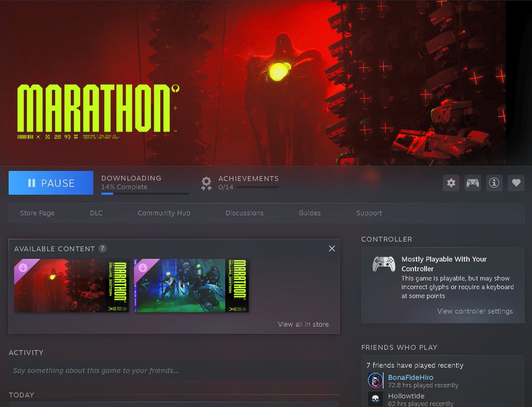This screenshot has width=532, height=407.
Task: Click download badge on blue DLC thumbnail
Action: [143, 268]
